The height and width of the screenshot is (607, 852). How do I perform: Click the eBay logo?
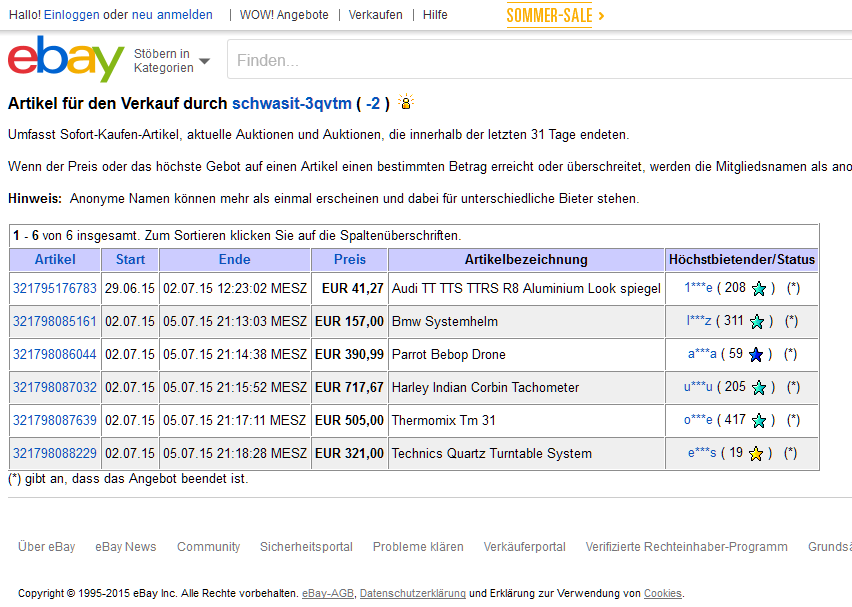click(x=66, y=60)
